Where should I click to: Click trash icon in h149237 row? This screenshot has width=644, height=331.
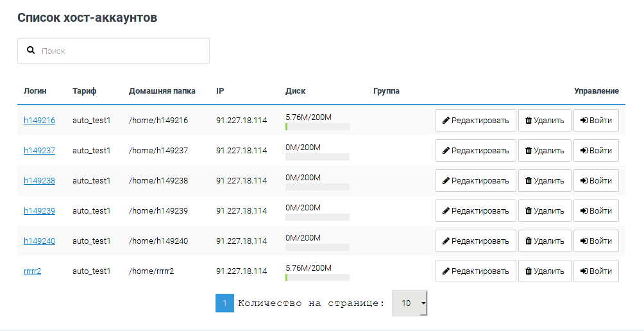529,151
